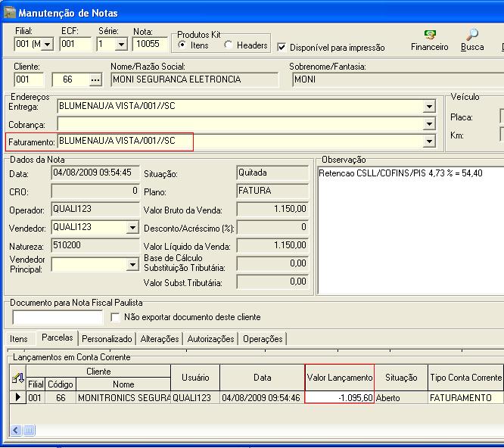
Task: Click the Situação column header in grid
Action: tap(402, 378)
